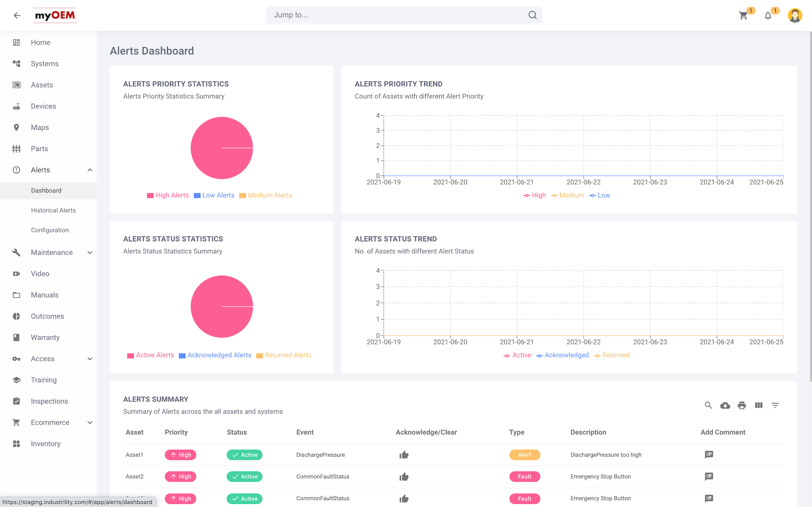Open Systems in the sidebar

coord(48,64)
